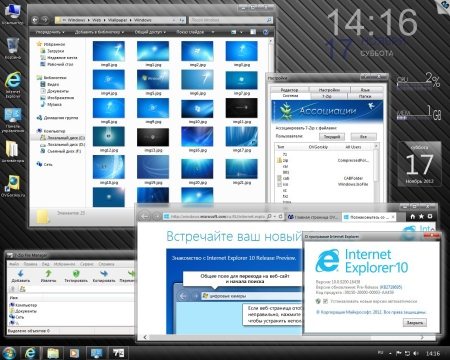Open the OVGorskiy.ru desktop shortcut
450x360 pixels.
click(13, 186)
